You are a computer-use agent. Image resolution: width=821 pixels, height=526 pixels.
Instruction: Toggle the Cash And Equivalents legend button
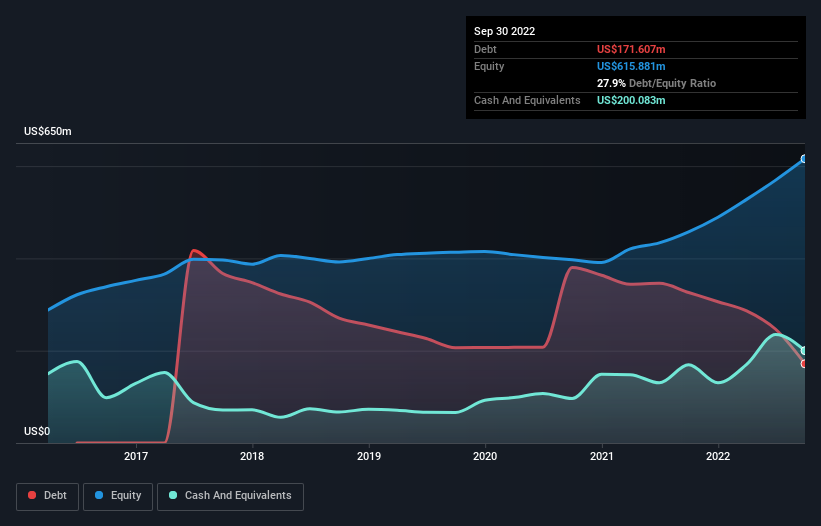pyautogui.click(x=230, y=496)
